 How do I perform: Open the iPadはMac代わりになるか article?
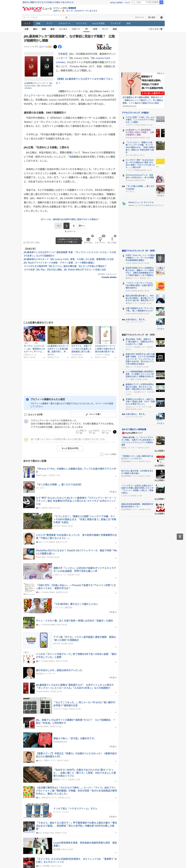76,552
